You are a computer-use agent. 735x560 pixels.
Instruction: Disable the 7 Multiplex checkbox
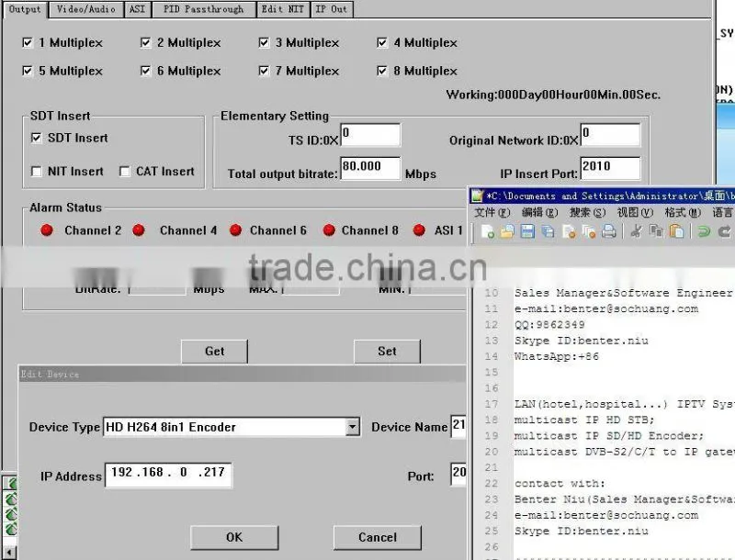(264, 71)
